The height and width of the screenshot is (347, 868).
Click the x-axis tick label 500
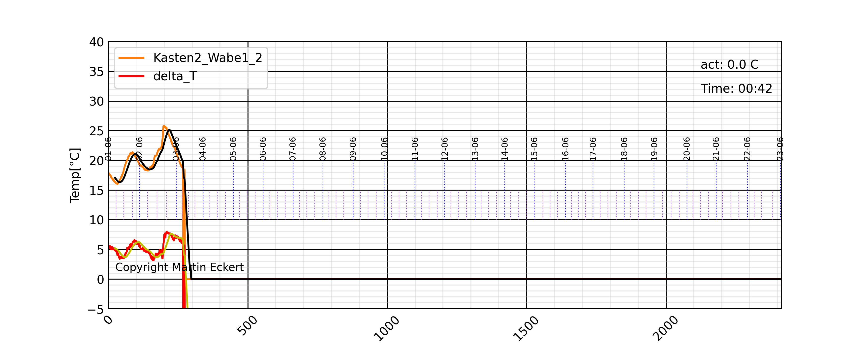click(247, 326)
